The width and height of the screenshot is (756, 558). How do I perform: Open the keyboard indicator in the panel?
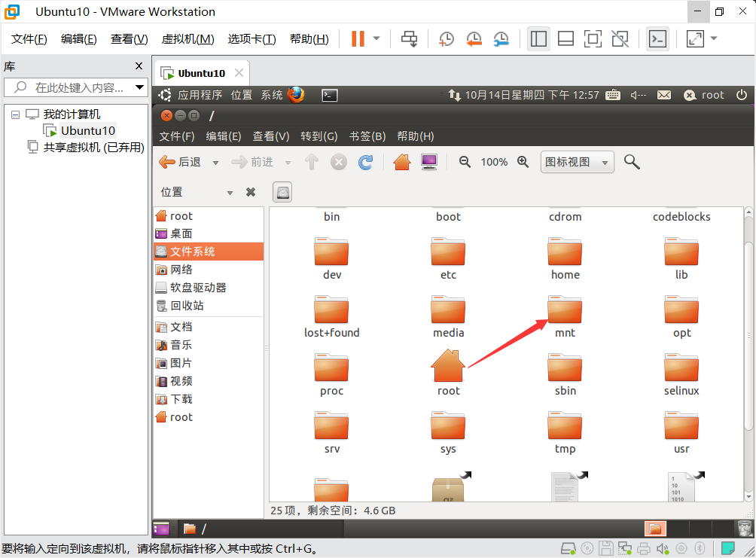click(x=613, y=95)
